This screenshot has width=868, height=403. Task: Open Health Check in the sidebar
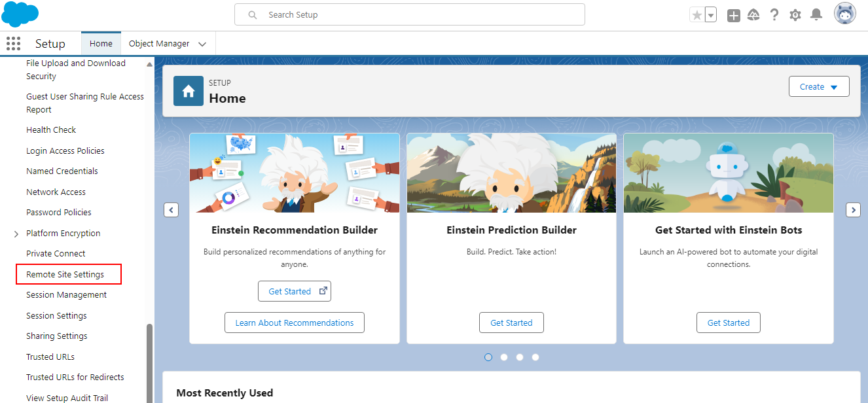coord(51,130)
